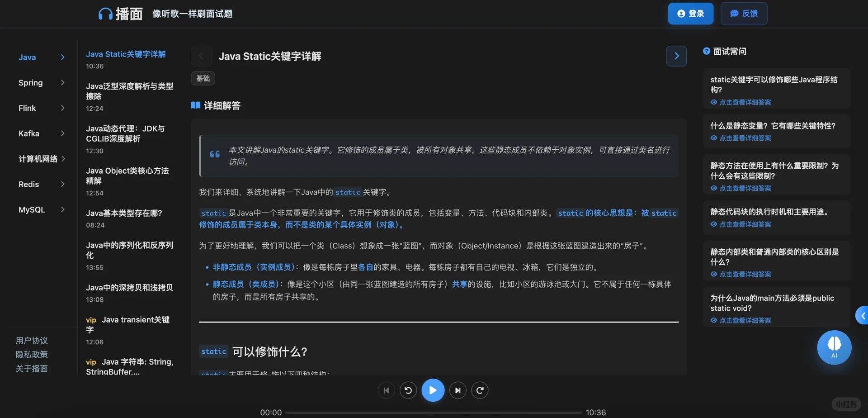Reveal answer for static关键字 structure question
Screen dimensions: 868x418
click(x=744, y=102)
